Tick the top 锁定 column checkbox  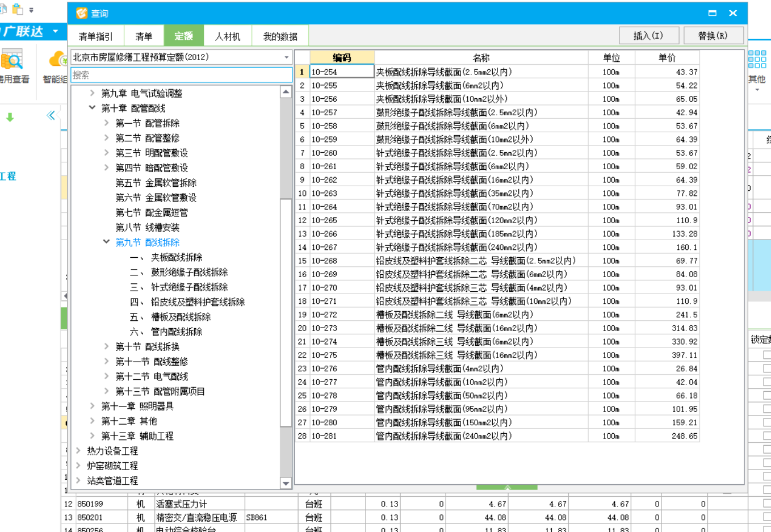pos(767,355)
